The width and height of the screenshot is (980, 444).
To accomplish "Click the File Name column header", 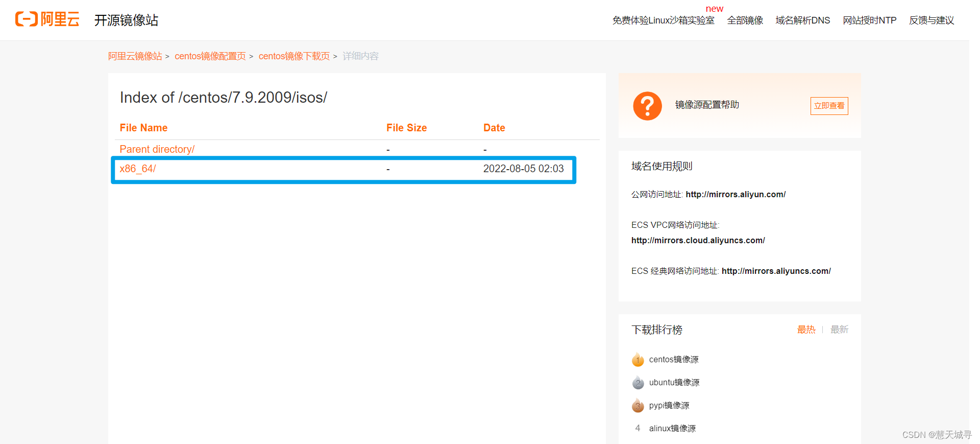I will (x=143, y=128).
